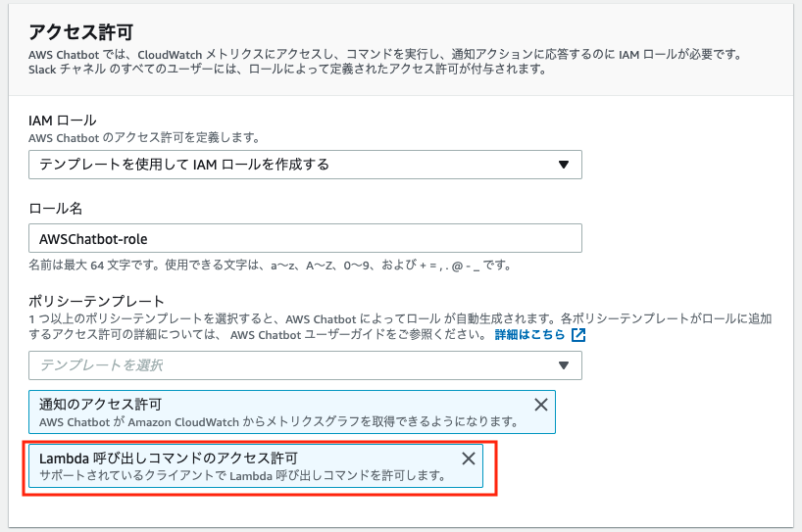Remove the Lambda 呼び出しコマンドのアクセス許可 template

coord(469,459)
